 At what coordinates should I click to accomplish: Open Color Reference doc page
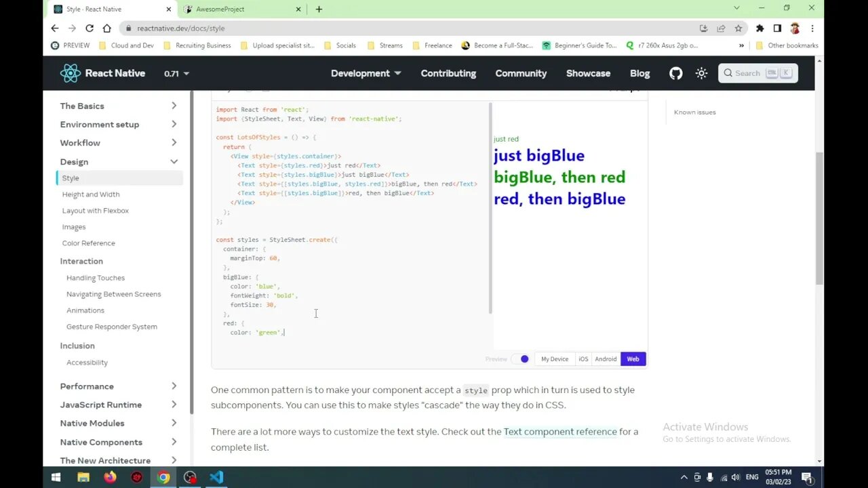tap(89, 243)
